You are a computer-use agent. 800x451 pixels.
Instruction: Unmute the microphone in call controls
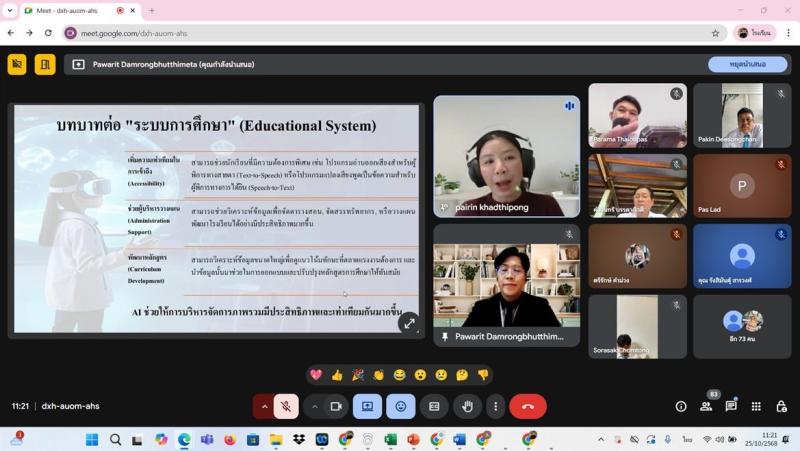pos(286,406)
